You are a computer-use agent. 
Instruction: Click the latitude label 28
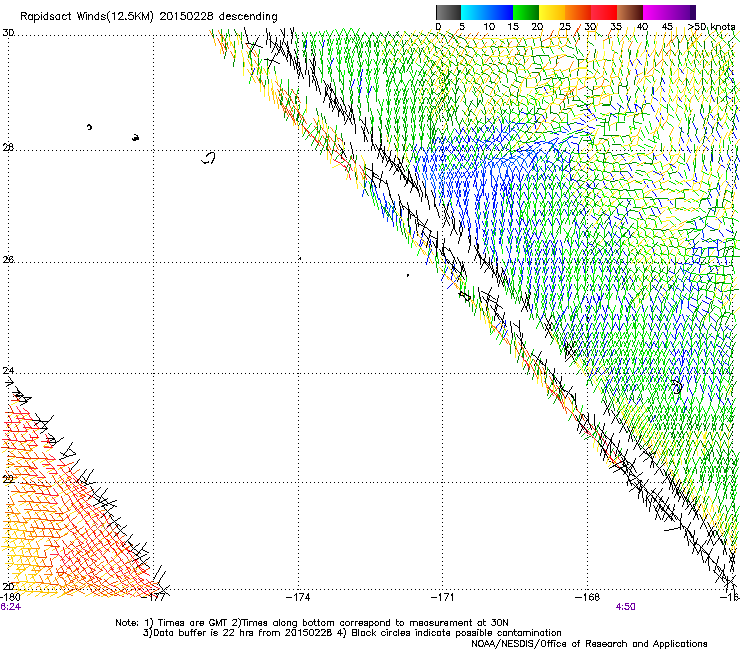click(8, 148)
